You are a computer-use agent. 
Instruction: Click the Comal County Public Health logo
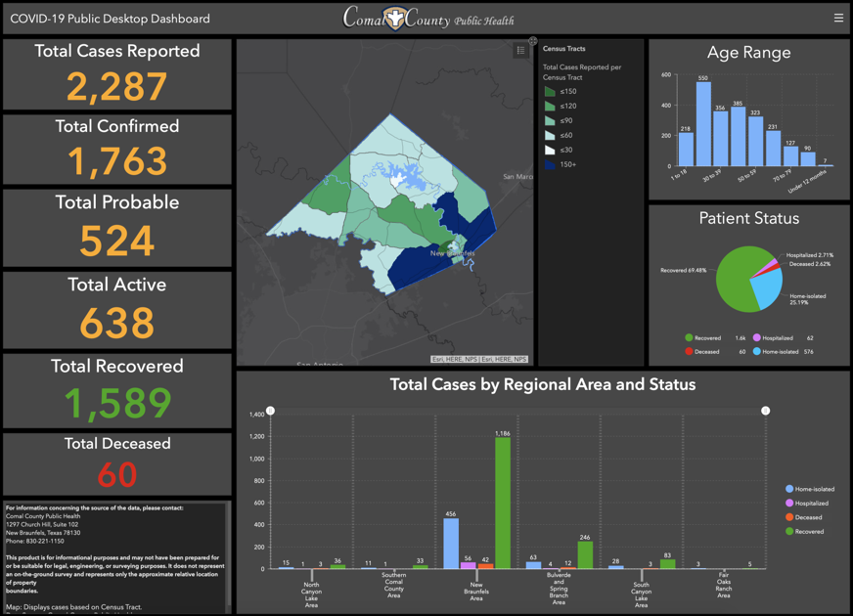[x=427, y=18]
